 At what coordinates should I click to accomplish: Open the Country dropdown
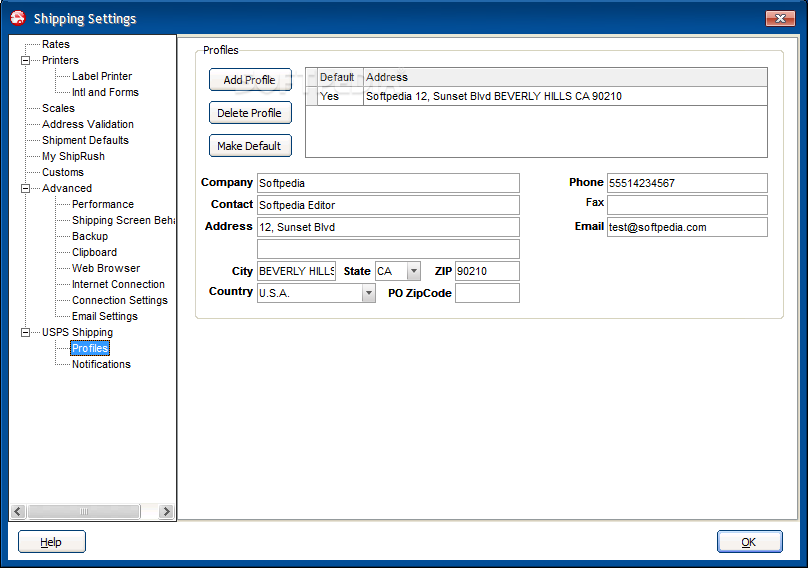(368, 293)
